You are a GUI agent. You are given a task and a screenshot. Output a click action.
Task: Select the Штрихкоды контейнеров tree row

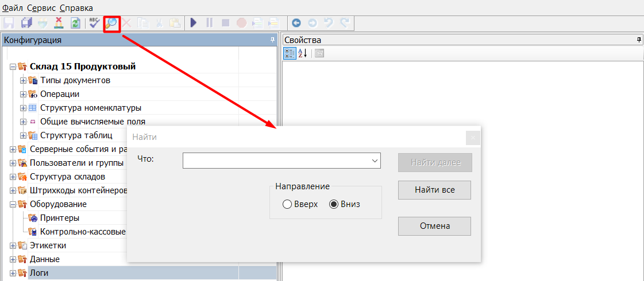click(79, 190)
